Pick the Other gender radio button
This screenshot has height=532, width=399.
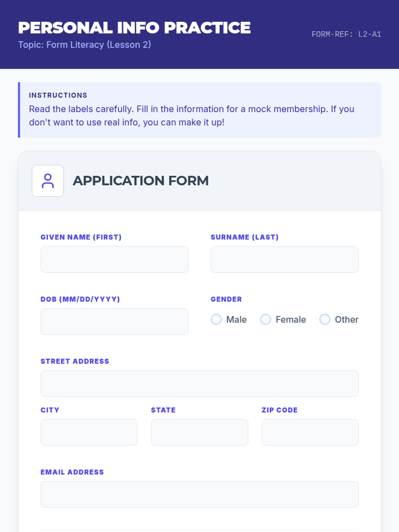point(325,320)
